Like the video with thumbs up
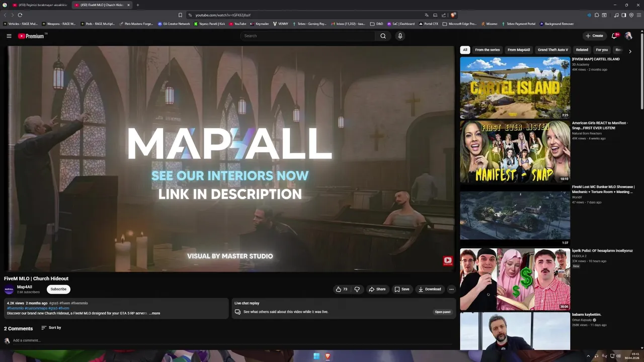The height and width of the screenshot is (362, 644). point(342,289)
